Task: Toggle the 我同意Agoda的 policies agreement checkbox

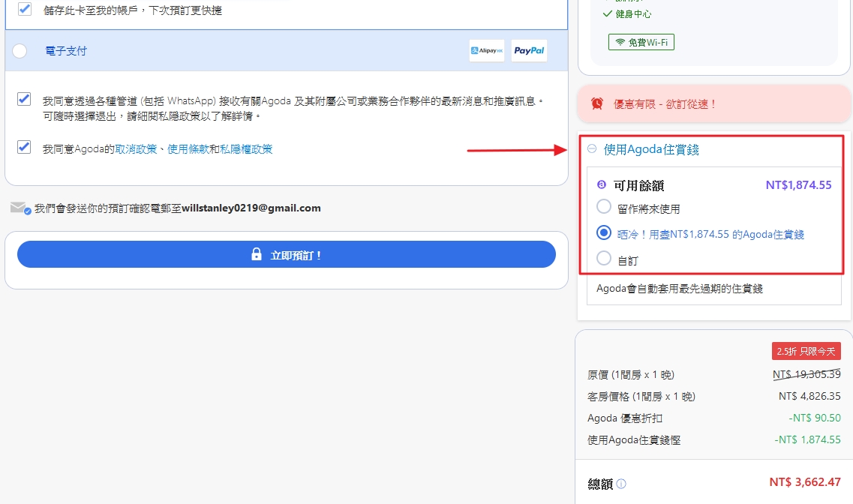Action: [24, 147]
